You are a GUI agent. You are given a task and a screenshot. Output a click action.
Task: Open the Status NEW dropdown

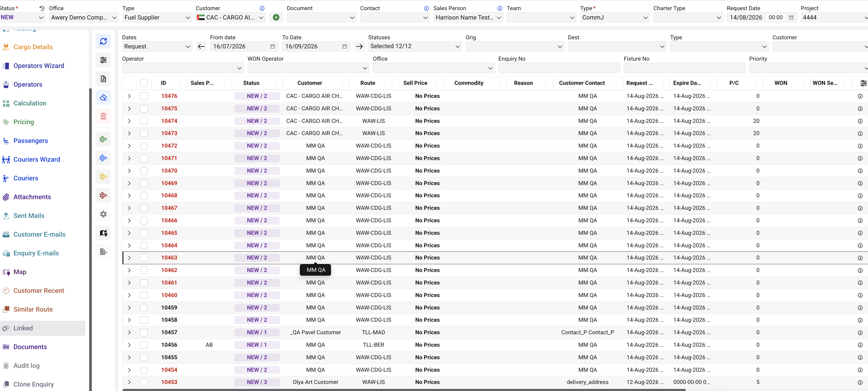[x=22, y=17]
